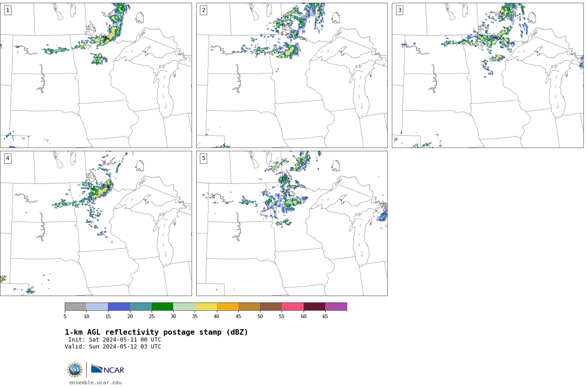
Task: Click the 'Init: Sat 2024-05-11 00 UTC' text
Action: 115,340
